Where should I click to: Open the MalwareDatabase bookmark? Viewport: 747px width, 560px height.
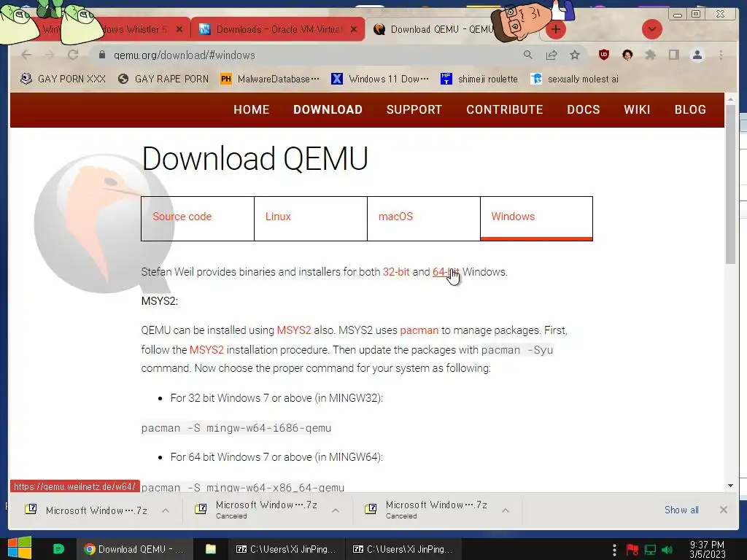coord(270,79)
